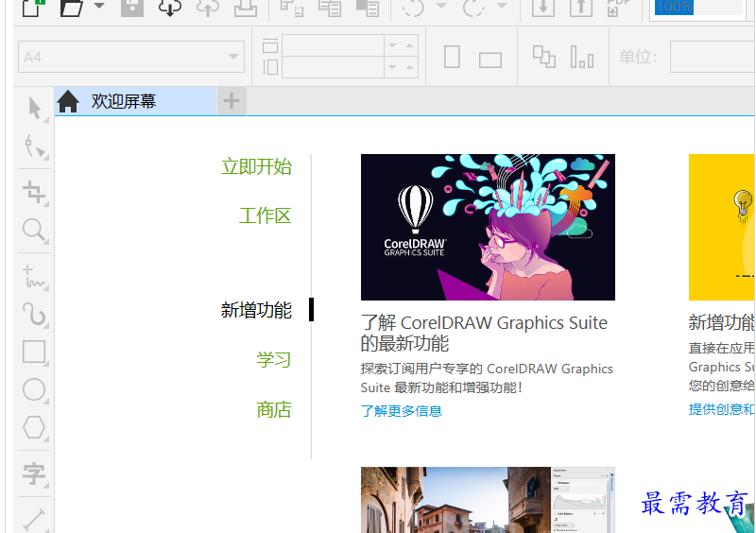This screenshot has height=533, width=756.
Task: Open the 单位 units dropdown
Action: click(x=713, y=57)
